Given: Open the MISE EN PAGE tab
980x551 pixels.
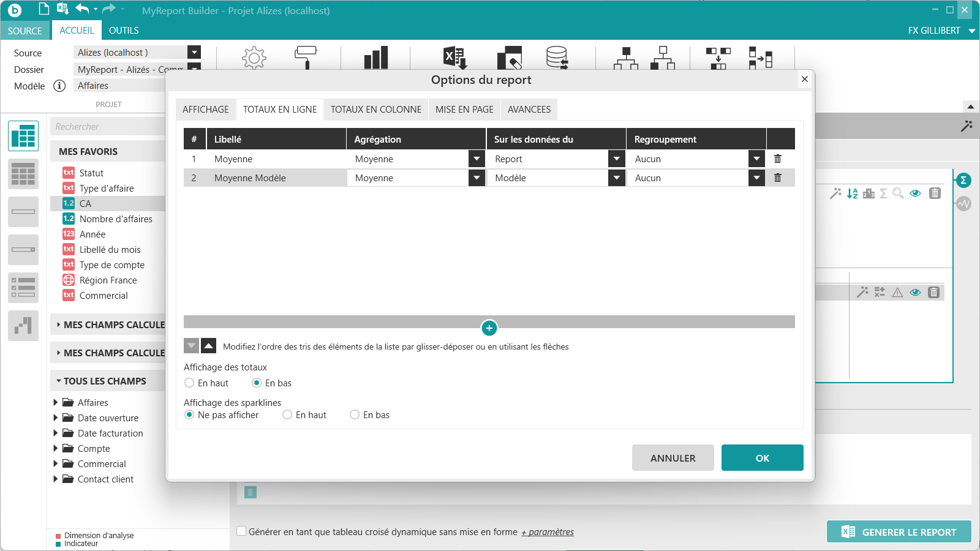Looking at the screenshot, I should click(464, 110).
